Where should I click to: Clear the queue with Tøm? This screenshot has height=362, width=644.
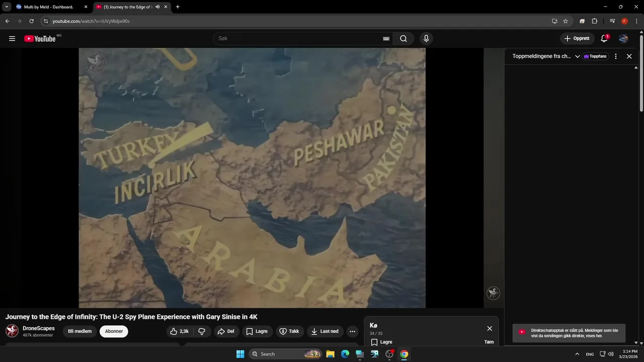(489, 342)
